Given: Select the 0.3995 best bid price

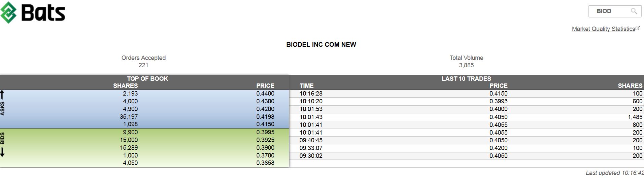Looking at the screenshot, I should click(265, 132).
